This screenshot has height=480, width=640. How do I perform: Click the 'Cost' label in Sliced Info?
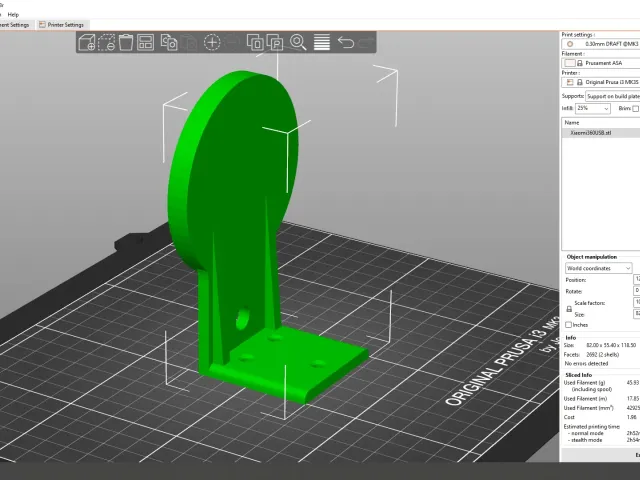click(569, 417)
